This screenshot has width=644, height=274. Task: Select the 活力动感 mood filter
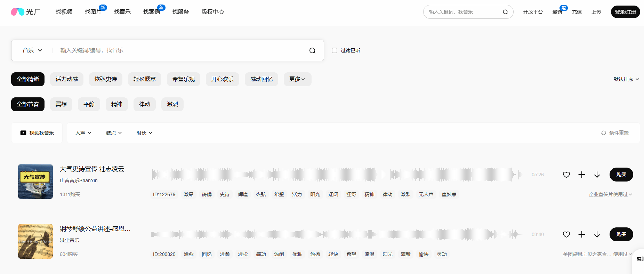click(67, 79)
